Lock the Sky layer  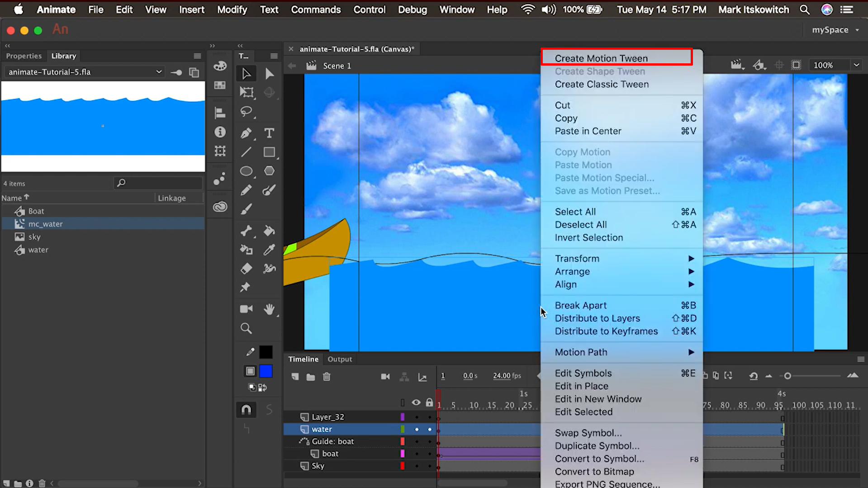(x=430, y=466)
